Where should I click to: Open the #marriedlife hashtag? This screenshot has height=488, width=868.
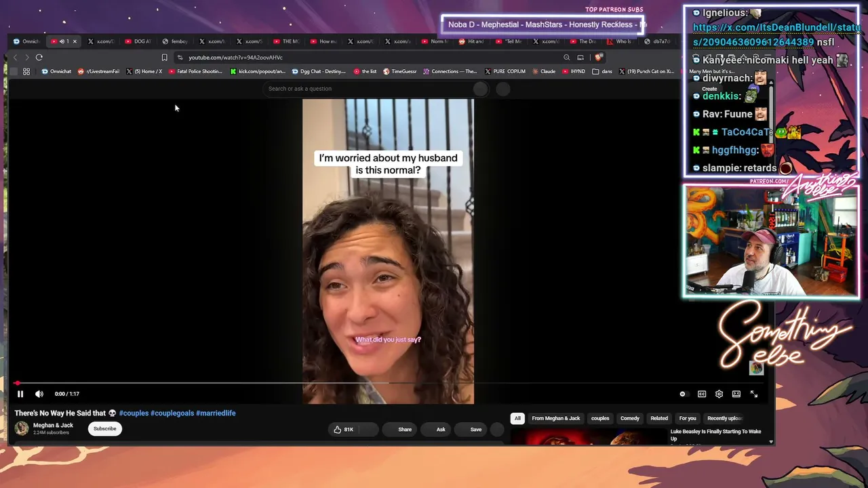216,413
